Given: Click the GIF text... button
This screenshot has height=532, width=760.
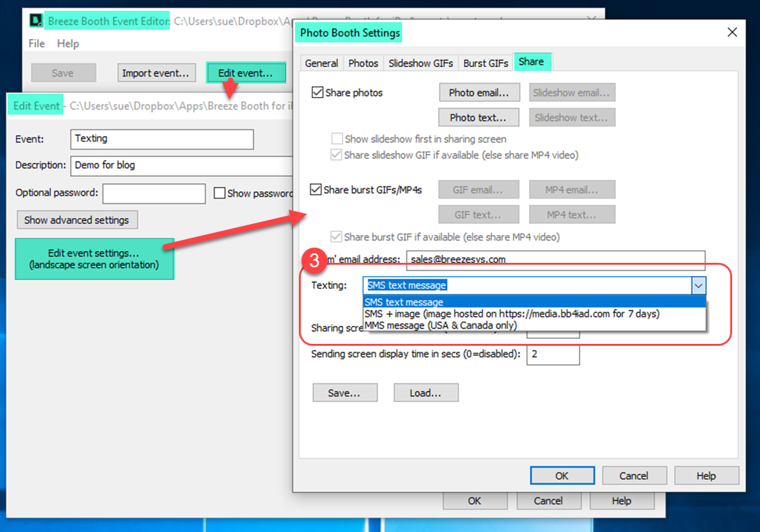Looking at the screenshot, I should tap(478, 215).
